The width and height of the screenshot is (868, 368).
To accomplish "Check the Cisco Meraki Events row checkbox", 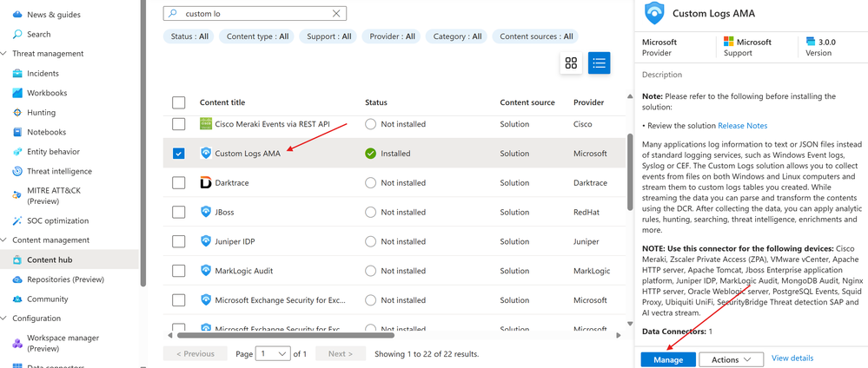I will point(178,124).
